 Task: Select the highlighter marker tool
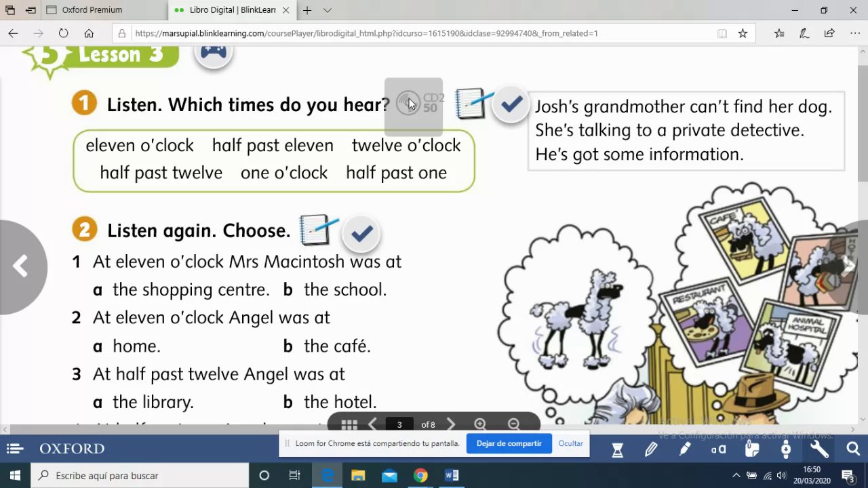pyautogui.click(x=685, y=449)
